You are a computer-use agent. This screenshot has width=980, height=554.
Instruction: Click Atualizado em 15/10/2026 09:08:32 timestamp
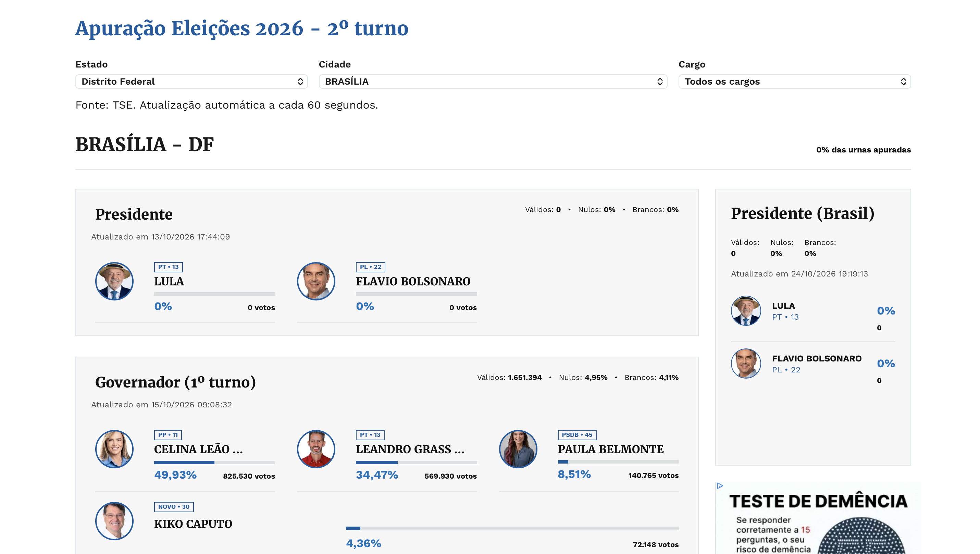click(x=161, y=405)
